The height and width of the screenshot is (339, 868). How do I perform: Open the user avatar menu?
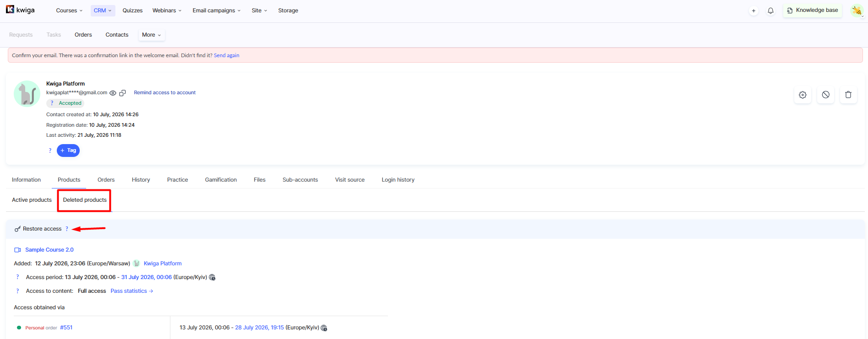point(857,11)
